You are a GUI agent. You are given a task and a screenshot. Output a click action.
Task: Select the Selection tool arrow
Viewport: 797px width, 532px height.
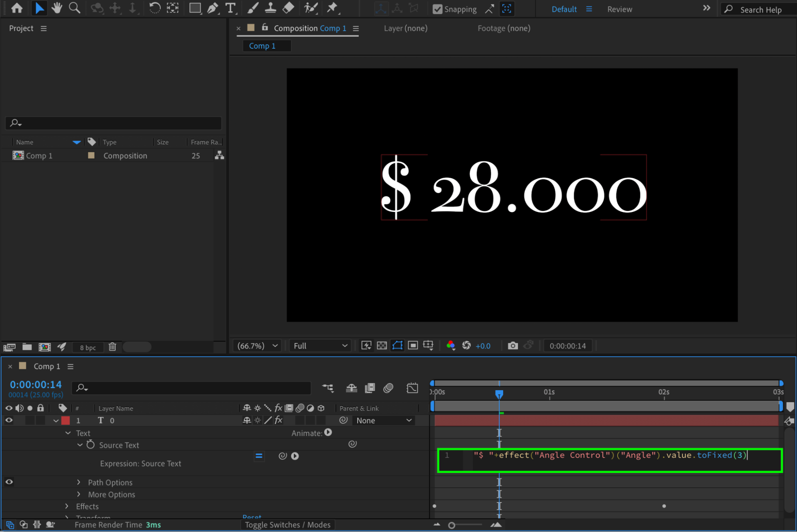click(39, 8)
